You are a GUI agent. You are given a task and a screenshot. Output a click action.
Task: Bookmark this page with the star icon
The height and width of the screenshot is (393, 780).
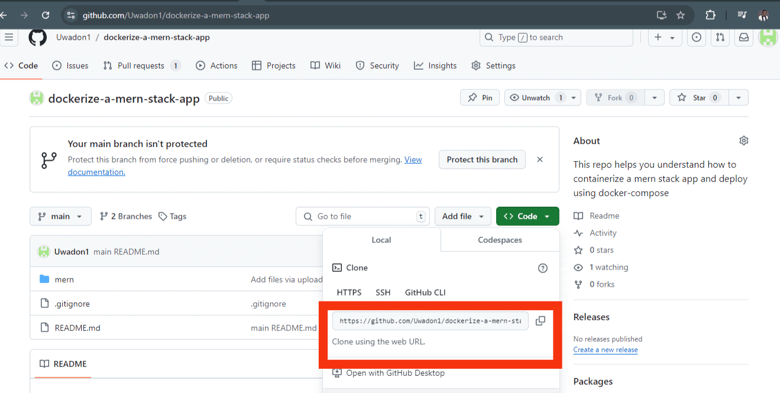681,15
